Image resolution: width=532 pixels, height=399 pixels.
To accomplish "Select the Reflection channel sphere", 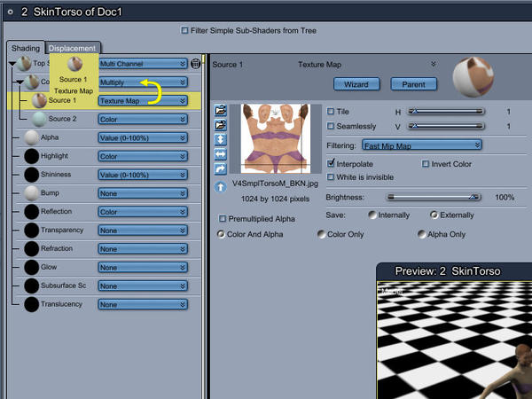I will pos(32,211).
